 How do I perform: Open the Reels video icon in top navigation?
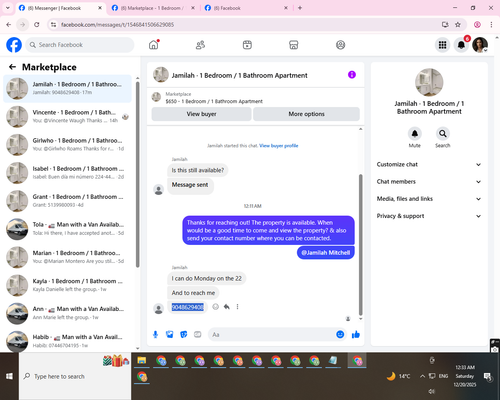tap(247, 45)
